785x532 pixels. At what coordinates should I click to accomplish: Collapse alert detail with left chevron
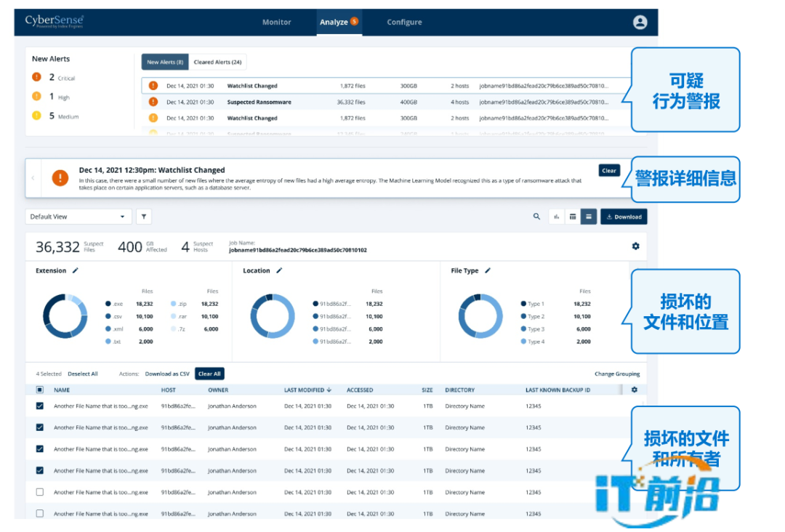pyautogui.click(x=33, y=178)
